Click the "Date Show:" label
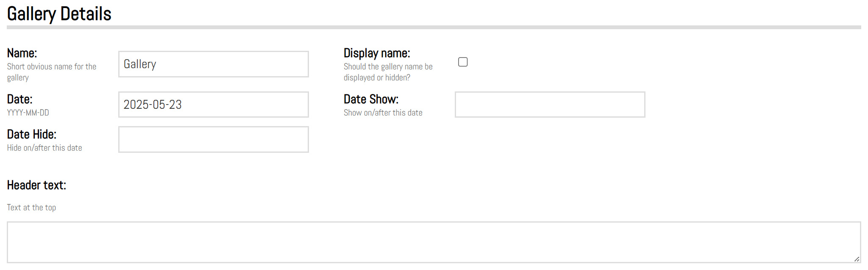The width and height of the screenshot is (868, 270). click(x=371, y=99)
